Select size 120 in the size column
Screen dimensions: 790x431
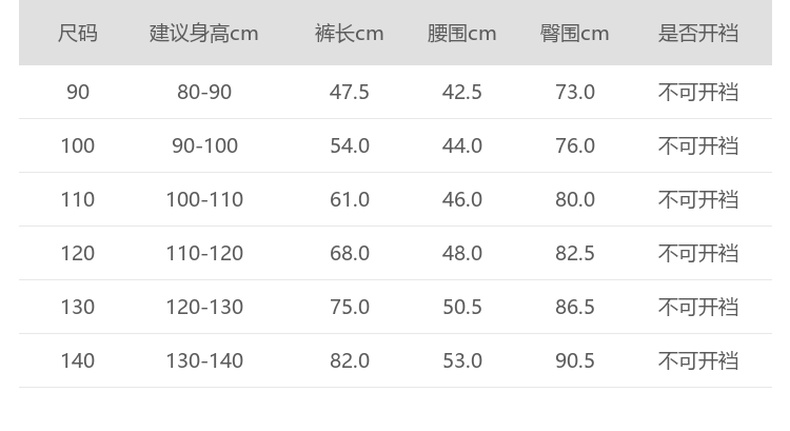tap(77, 253)
